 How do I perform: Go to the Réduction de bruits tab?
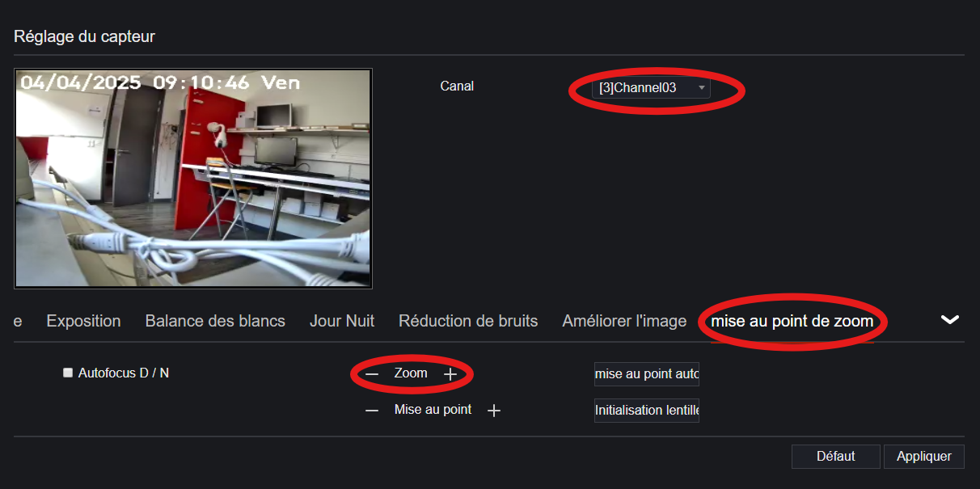468,321
